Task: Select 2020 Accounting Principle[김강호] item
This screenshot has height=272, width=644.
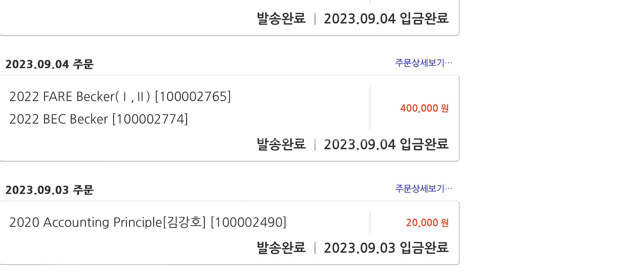Action: 148,222
